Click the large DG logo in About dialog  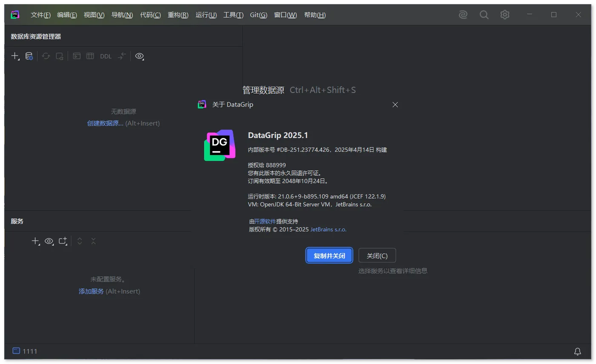[220, 145]
